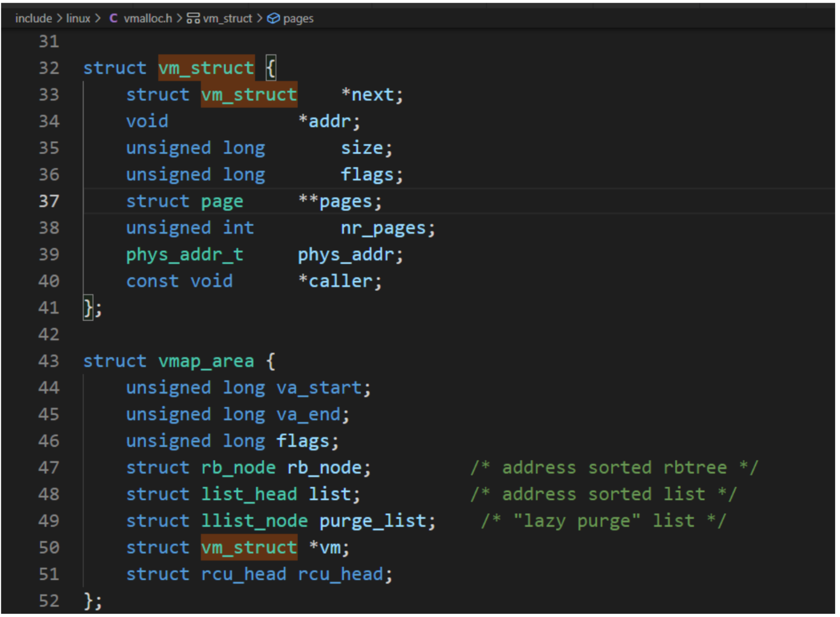This screenshot has width=840, height=617.
Task: Click line number 43 in the gutter
Action: click(x=49, y=361)
